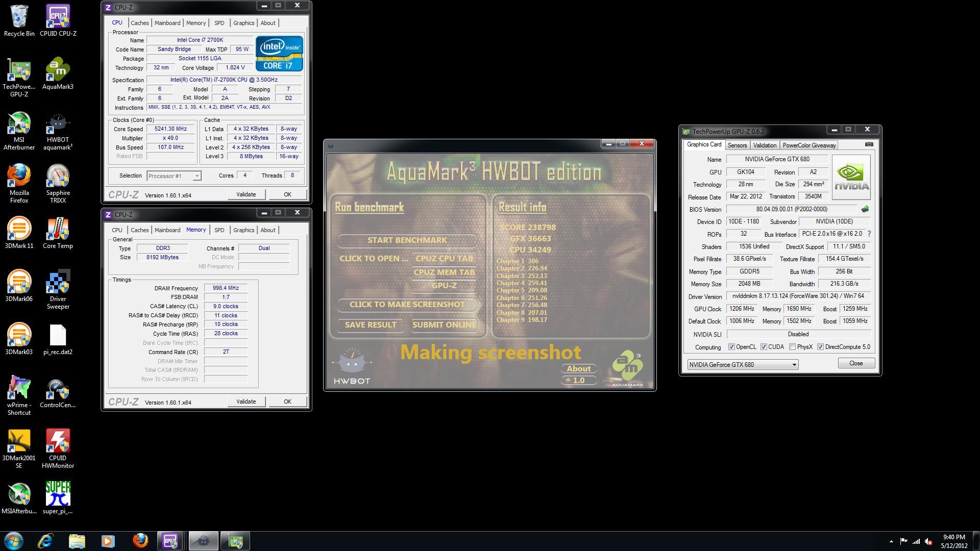The height and width of the screenshot is (551, 980).
Task: Select the pi_rec.dat2 file icon
Action: [x=58, y=339]
